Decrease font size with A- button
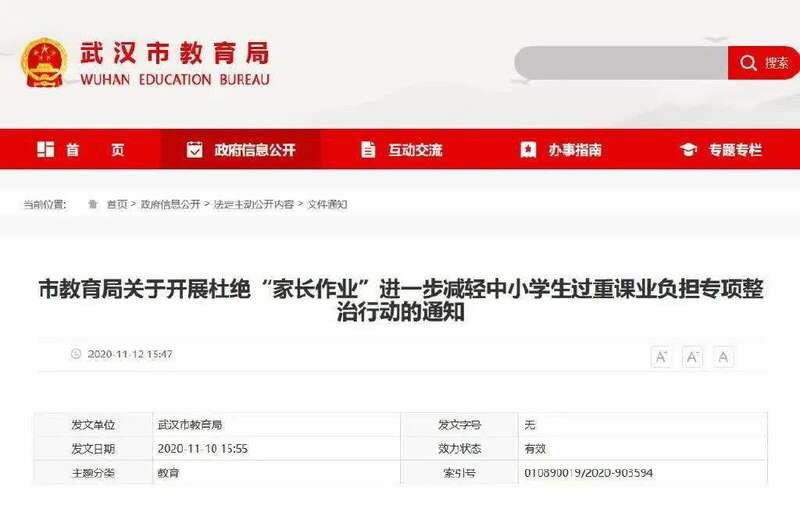800x505 pixels. pos(692,357)
